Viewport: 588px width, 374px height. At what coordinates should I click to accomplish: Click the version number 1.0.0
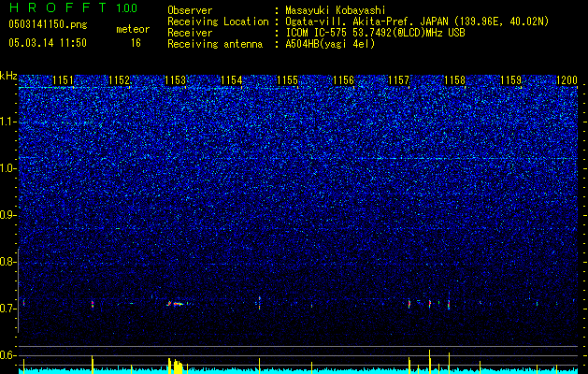click(127, 8)
